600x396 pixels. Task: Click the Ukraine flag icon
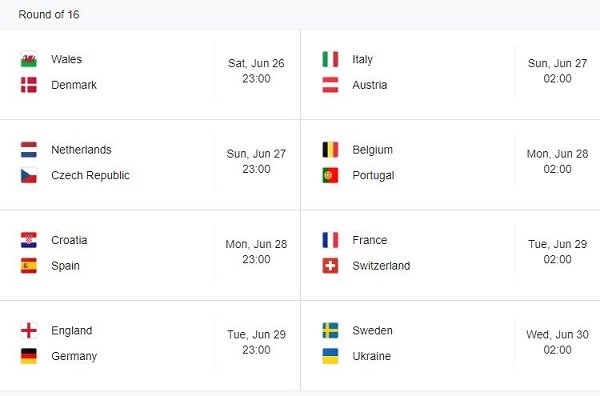pos(330,356)
